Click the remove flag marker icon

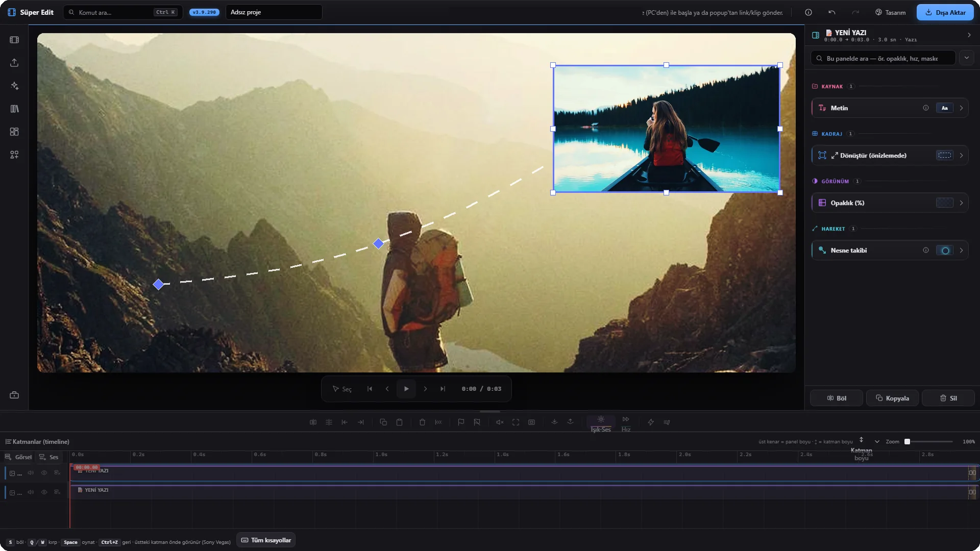[477, 422]
